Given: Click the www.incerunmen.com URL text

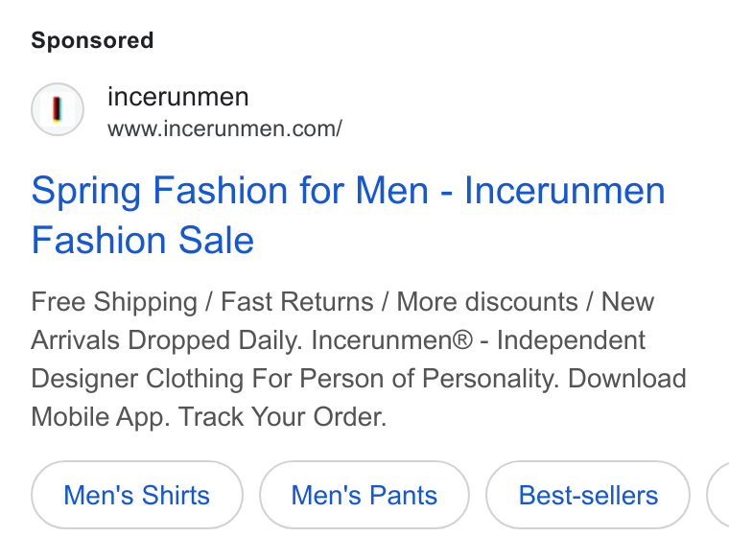Looking at the screenshot, I should click(225, 128).
